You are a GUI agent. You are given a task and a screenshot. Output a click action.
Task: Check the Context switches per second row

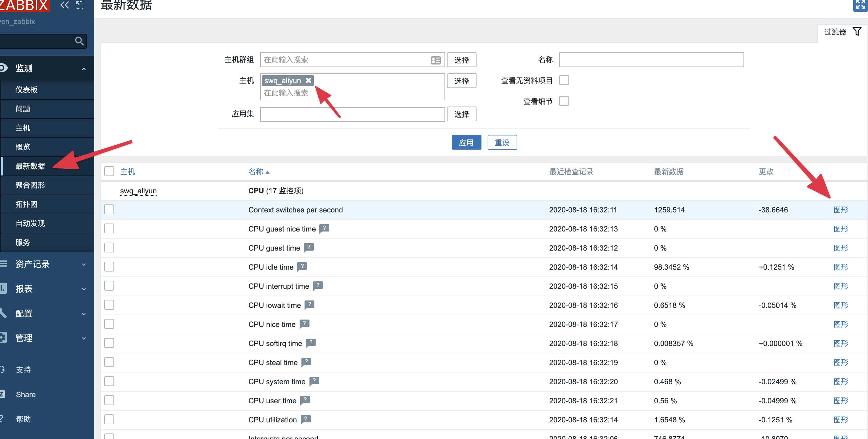[109, 209]
